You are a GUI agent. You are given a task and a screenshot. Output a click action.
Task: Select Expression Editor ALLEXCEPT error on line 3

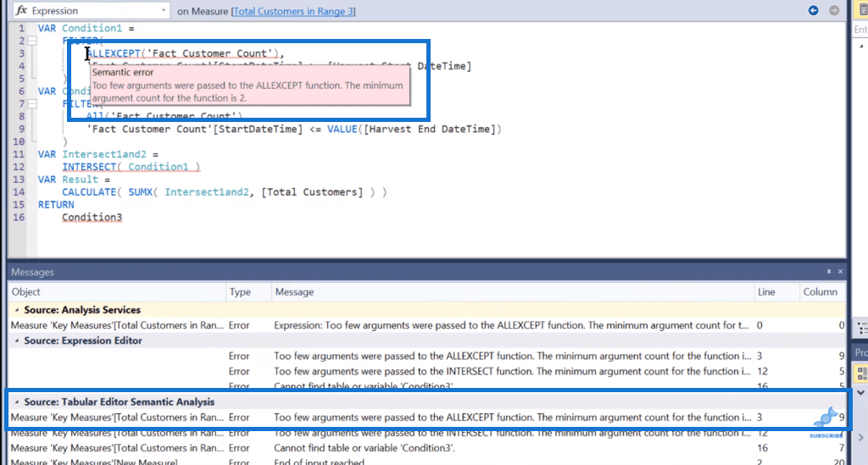[x=427, y=356]
